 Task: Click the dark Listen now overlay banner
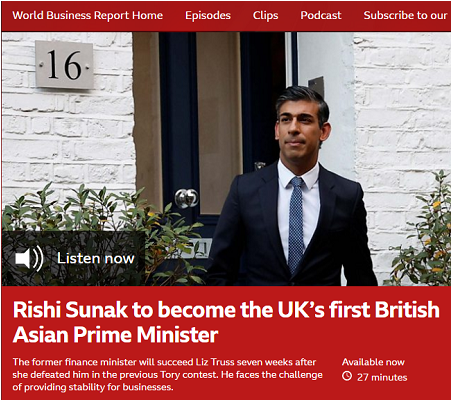73,259
